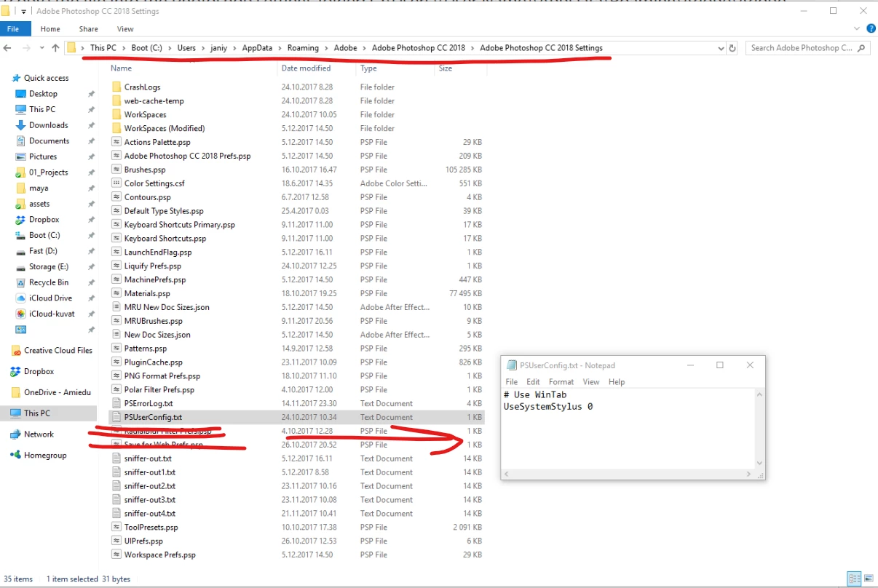Screen dimensions: 878x588
Task: Select Network in the navigation pane
Action: 39,434
